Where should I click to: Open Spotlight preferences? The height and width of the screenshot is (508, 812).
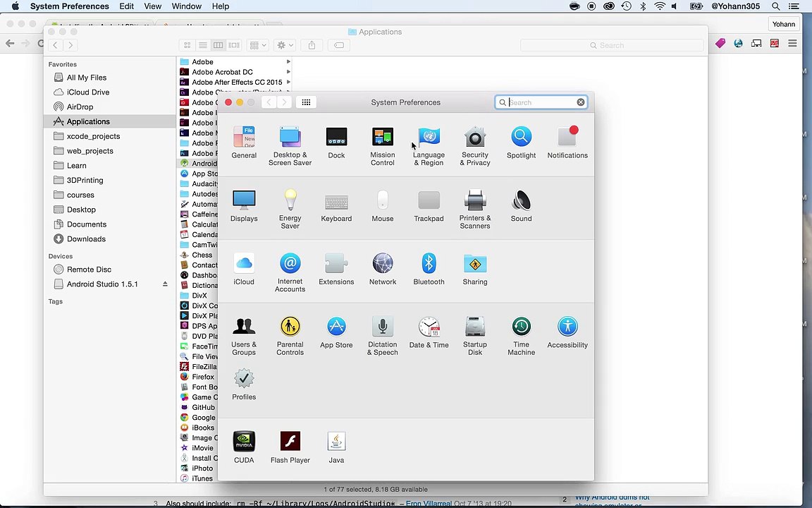521,143
